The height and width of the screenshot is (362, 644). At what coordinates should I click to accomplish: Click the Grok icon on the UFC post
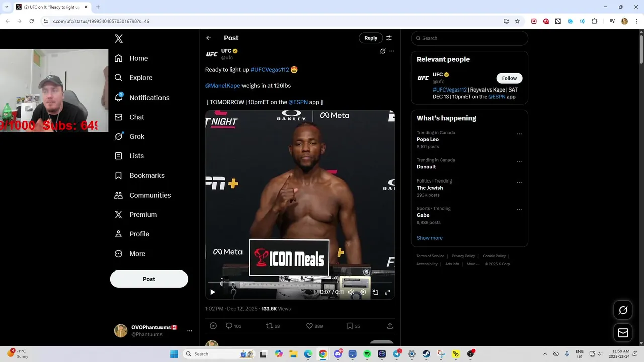coord(383,51)
